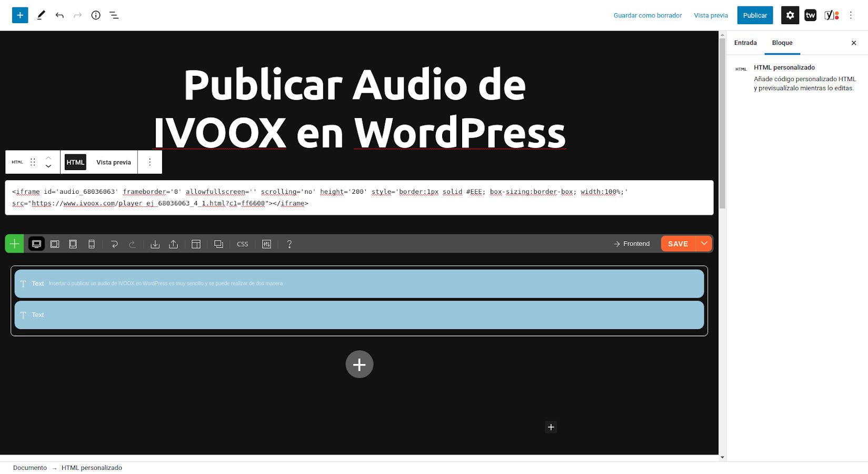
Task: Click the help question mark icon in the builder
Action: 289,244
